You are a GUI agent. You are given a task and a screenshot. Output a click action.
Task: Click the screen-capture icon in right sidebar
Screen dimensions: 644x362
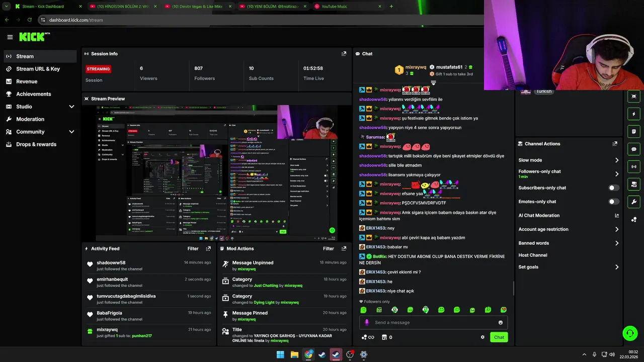[x=634, y=96]
